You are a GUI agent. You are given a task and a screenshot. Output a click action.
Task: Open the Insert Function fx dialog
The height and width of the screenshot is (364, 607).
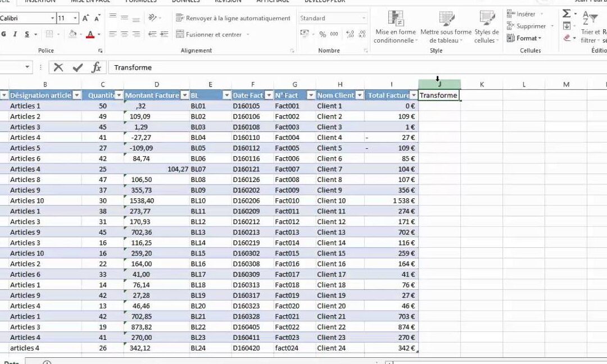(96, 67)
